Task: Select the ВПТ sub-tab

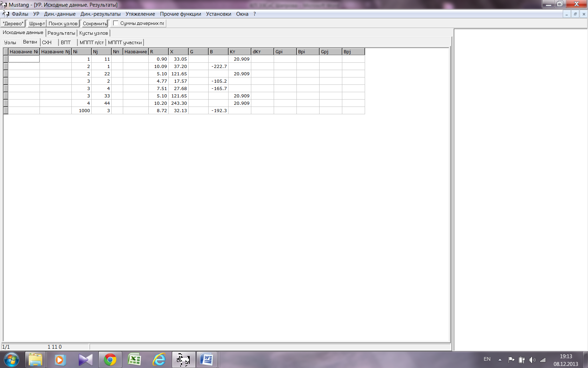Action: 66,42
